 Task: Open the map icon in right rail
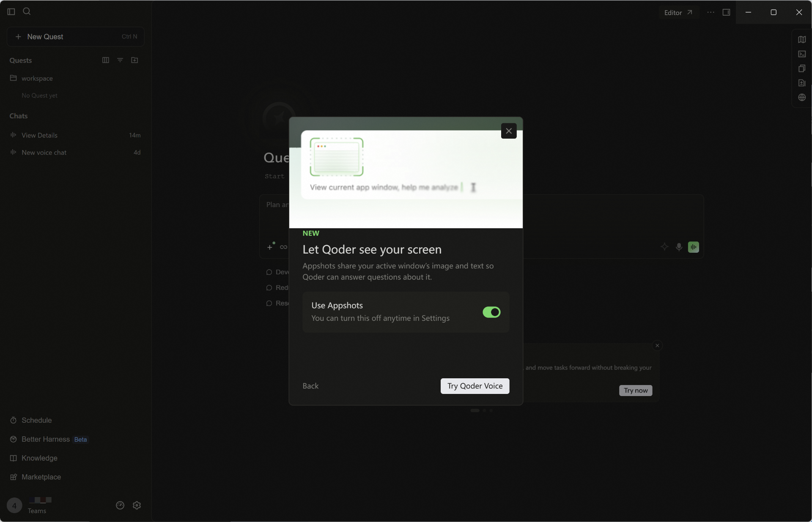[802, 39]
